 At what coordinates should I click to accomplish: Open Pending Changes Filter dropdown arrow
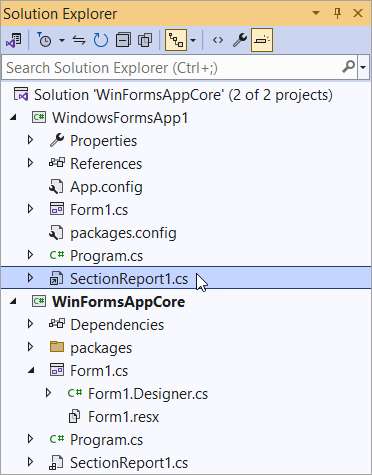pos(62,41)
